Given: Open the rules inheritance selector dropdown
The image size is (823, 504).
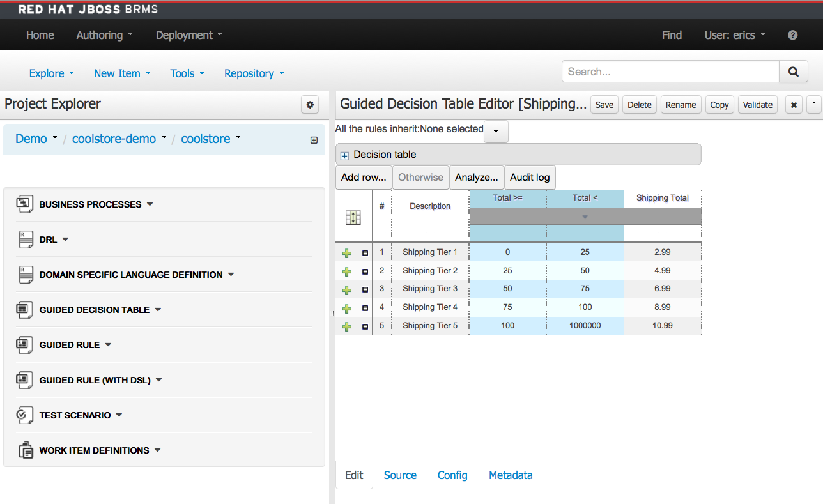Looking at the screenshot, I should point(496,132).
